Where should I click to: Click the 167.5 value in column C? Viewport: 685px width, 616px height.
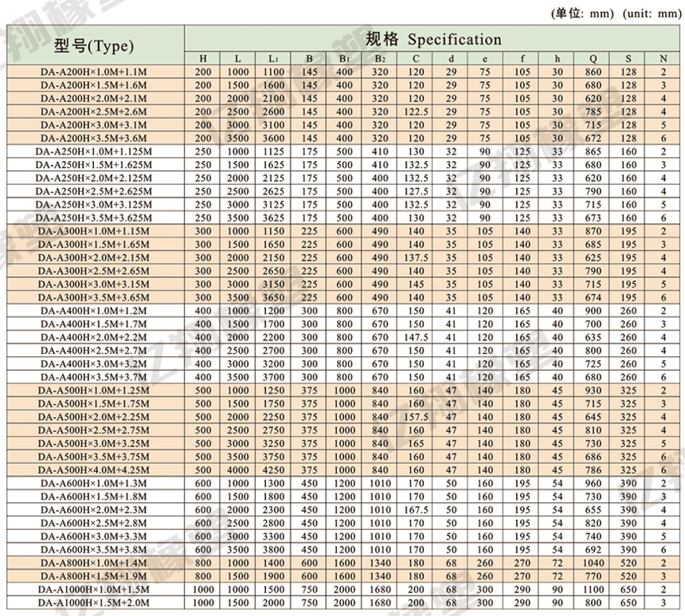tap(416, 509)
